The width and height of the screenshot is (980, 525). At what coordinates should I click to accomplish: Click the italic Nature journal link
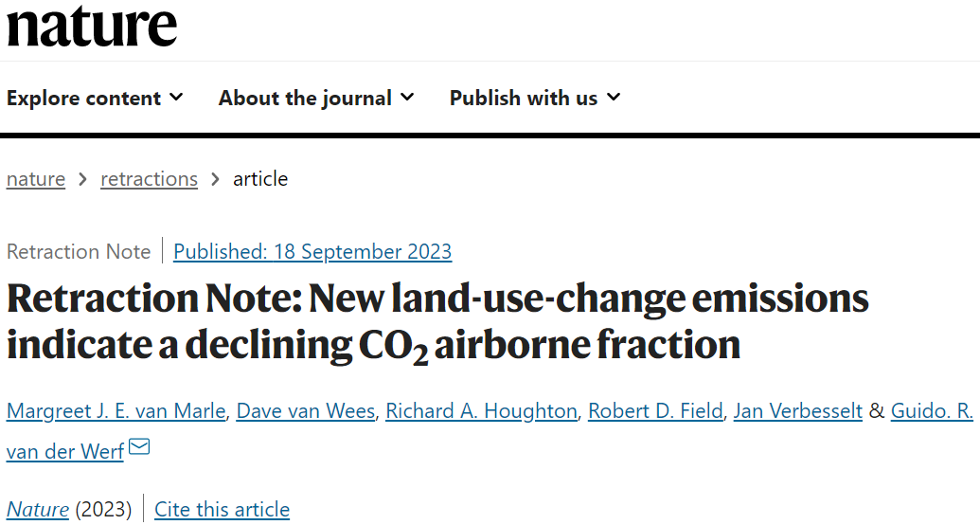click(38, 509)
